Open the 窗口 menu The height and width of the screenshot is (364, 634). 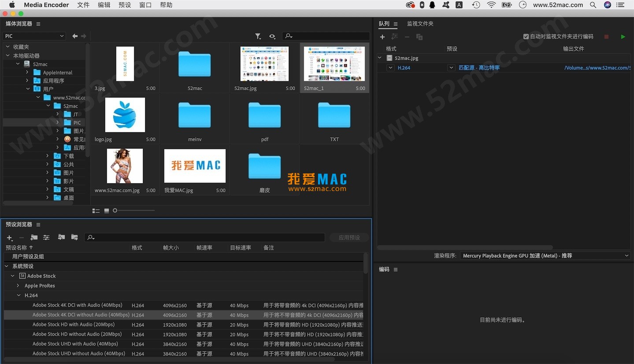145,5
